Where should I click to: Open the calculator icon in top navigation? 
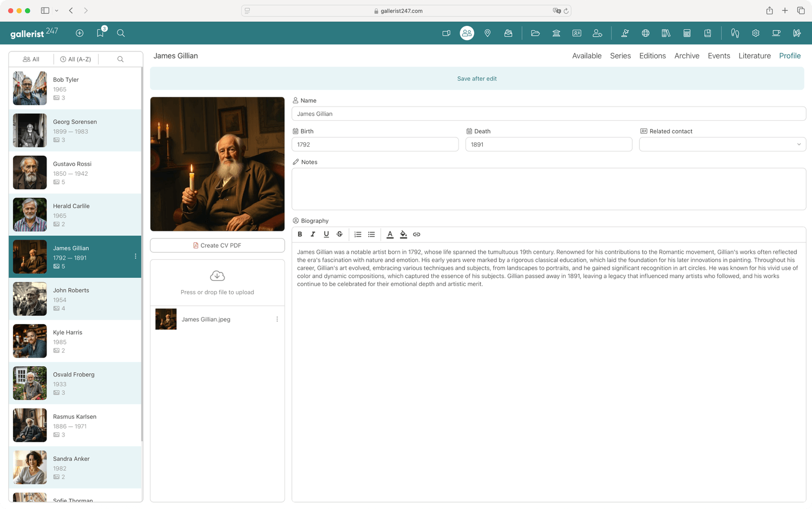(x=687, y=33)
